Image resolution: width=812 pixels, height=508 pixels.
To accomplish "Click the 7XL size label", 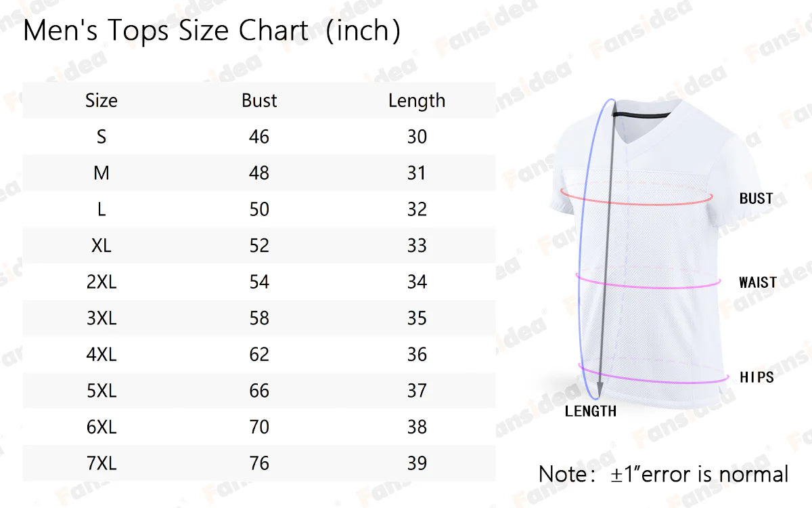I will click(x=101, y=463).
